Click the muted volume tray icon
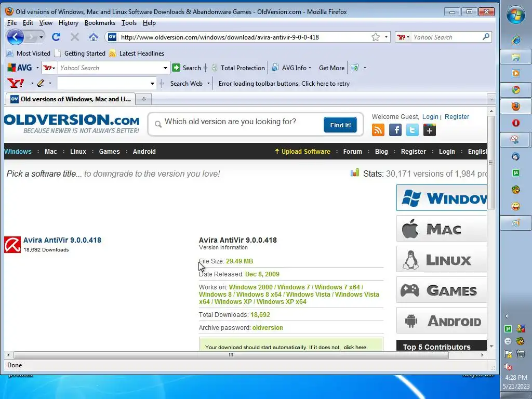Viewport: 532px width, 399px height. pyautogui.click(x=508, y=366)
